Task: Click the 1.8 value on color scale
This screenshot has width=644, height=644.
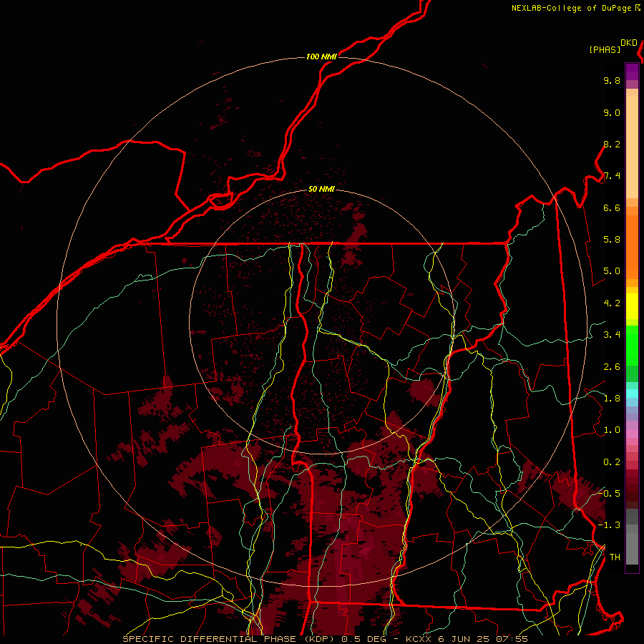Action: click(612, 399)
